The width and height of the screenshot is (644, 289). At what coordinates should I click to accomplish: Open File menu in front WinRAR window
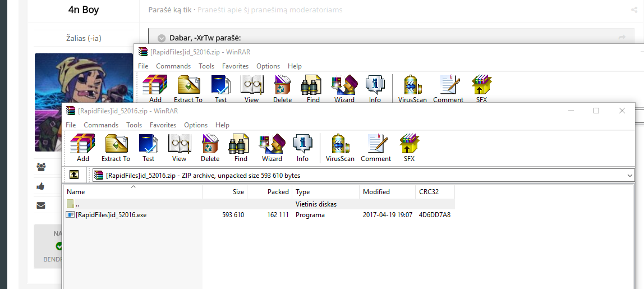pos(71,125)
